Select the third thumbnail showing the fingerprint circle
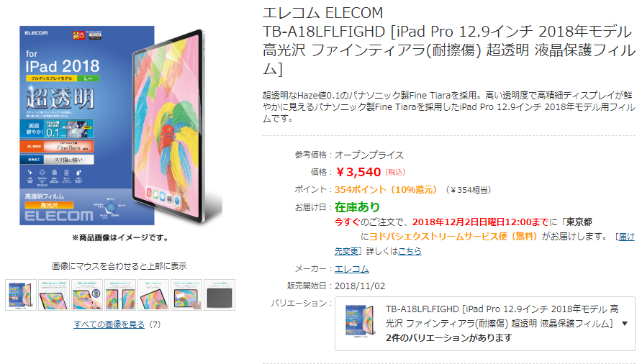Image resolution: width=642 pixels, height=364 pixels. coord(87,295)
